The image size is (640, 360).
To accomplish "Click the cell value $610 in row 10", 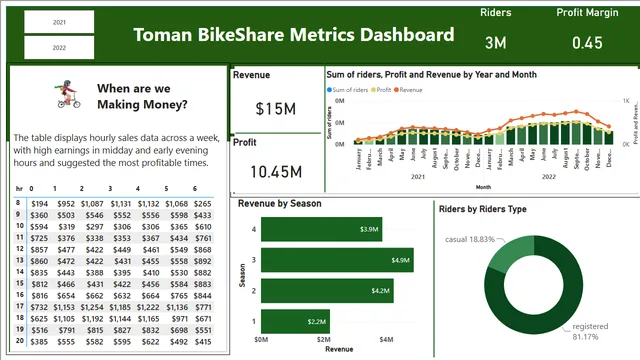I will click(x=203, y=227).
